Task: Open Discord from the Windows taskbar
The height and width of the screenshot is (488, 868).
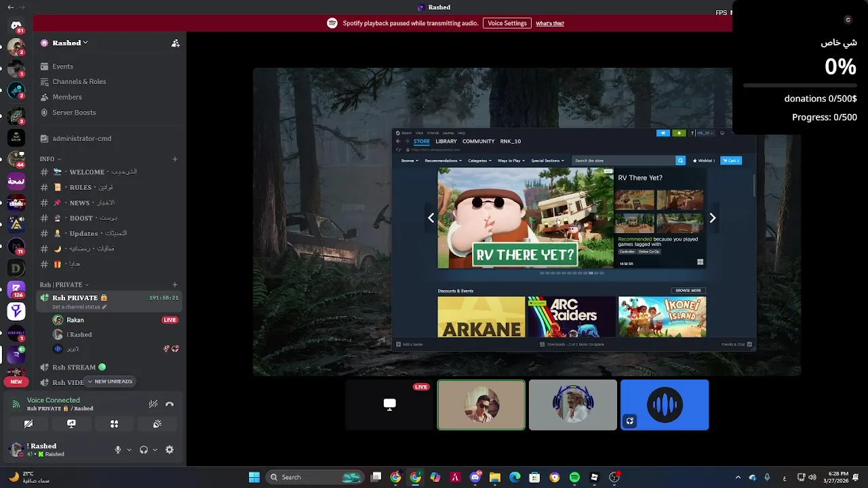Action: click(x=475, y=477)
